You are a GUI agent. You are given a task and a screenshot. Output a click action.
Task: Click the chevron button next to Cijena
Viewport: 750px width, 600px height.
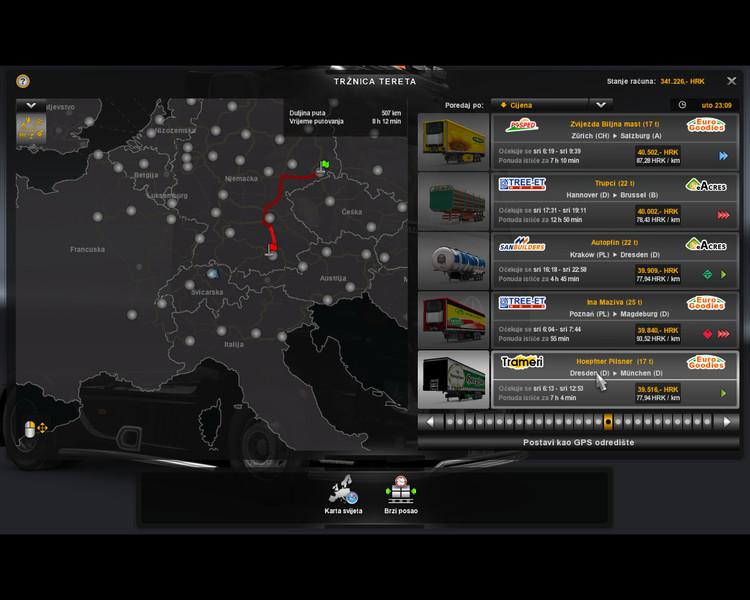[600, 104]
